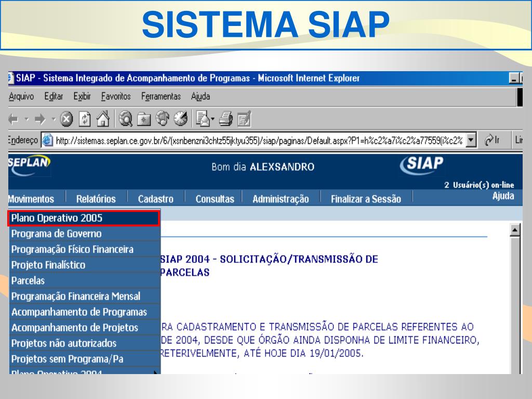Click inside the address URL field

[259, 140]
